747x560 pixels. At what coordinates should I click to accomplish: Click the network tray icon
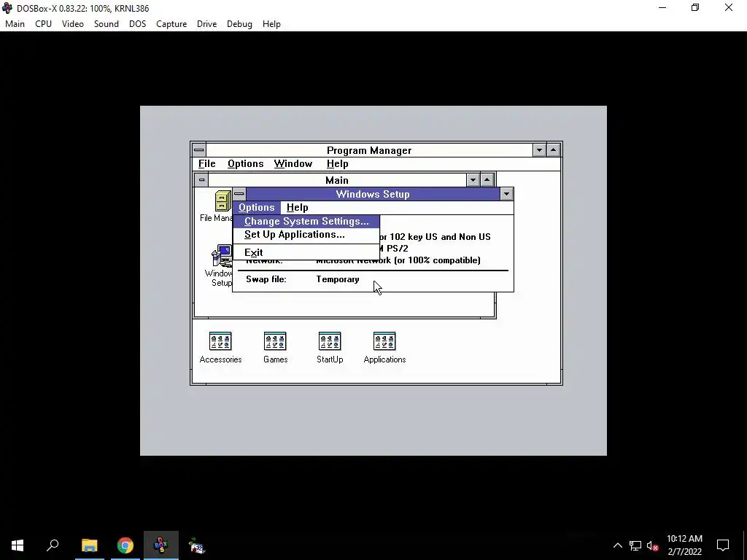tap(635, 545)
